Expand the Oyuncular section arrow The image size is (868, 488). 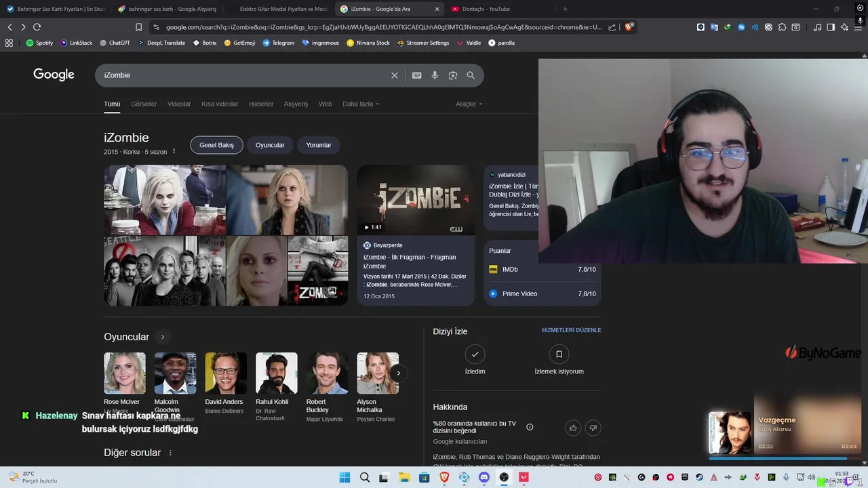click(162, 337)
